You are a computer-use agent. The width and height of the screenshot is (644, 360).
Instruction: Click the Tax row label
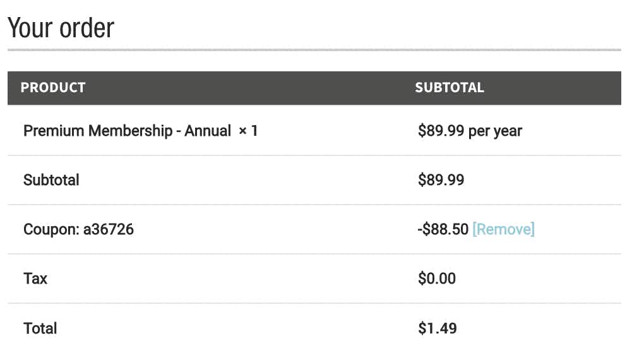pos(35,279)
